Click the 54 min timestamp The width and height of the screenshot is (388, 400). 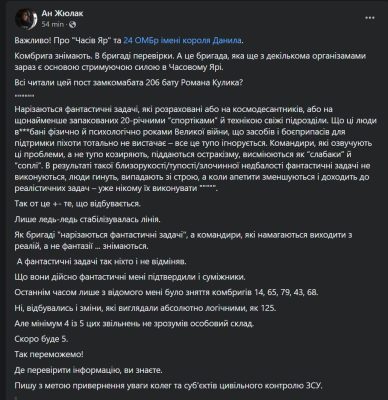pyautogui.click(x=53, y=24)
